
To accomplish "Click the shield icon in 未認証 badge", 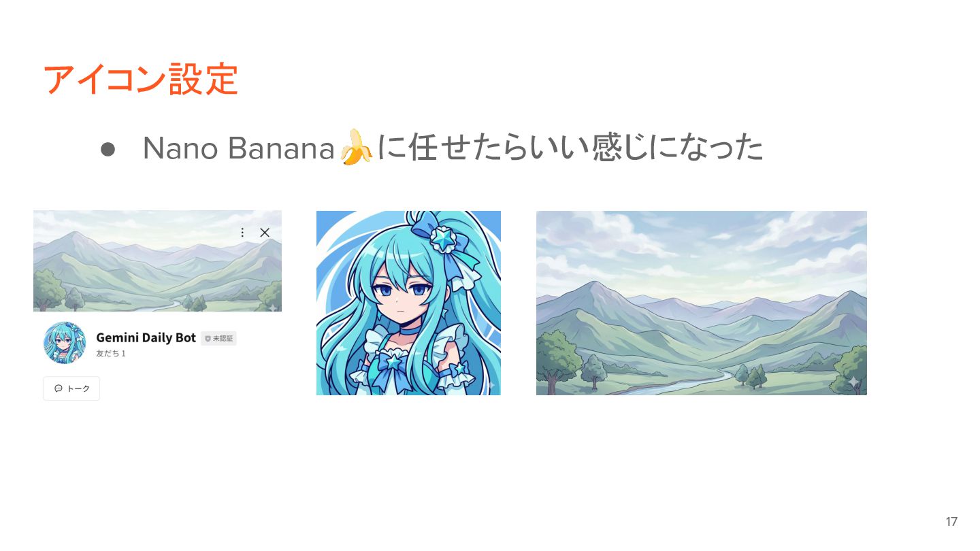I will click(x=208, y=338).
